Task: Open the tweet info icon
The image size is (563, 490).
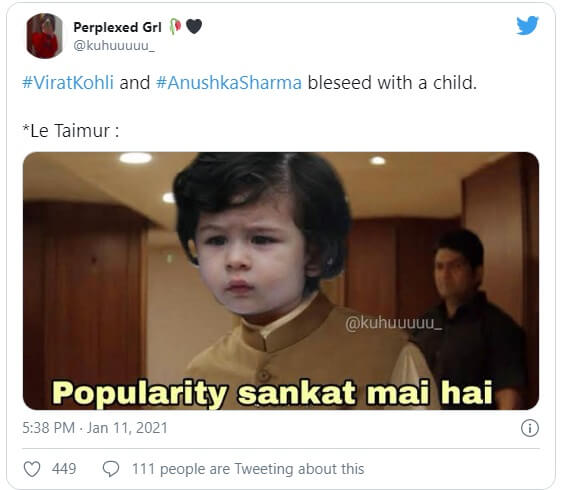Action: tap(530, 428)
